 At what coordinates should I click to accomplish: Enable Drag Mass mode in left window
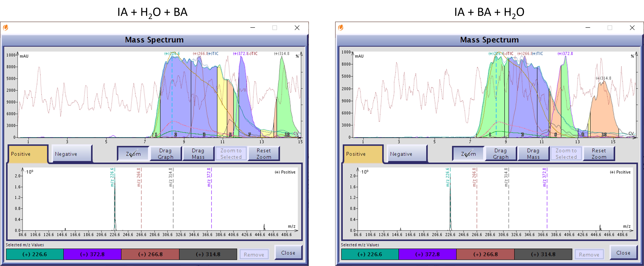pyautogui.click(x=198, y=154)
